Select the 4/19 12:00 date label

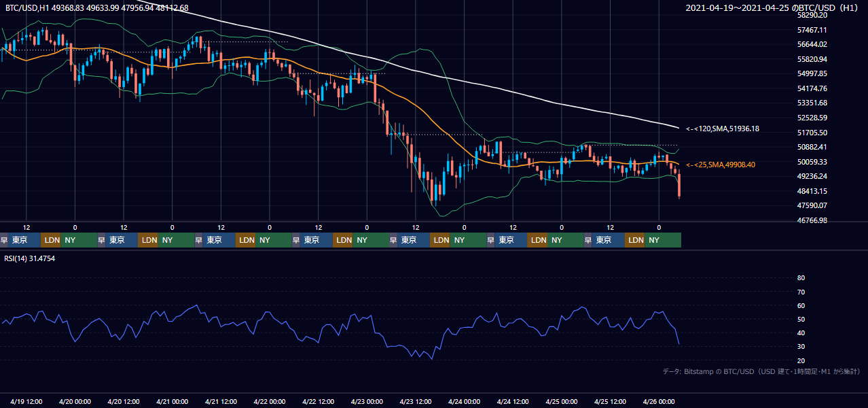(26, 401)
